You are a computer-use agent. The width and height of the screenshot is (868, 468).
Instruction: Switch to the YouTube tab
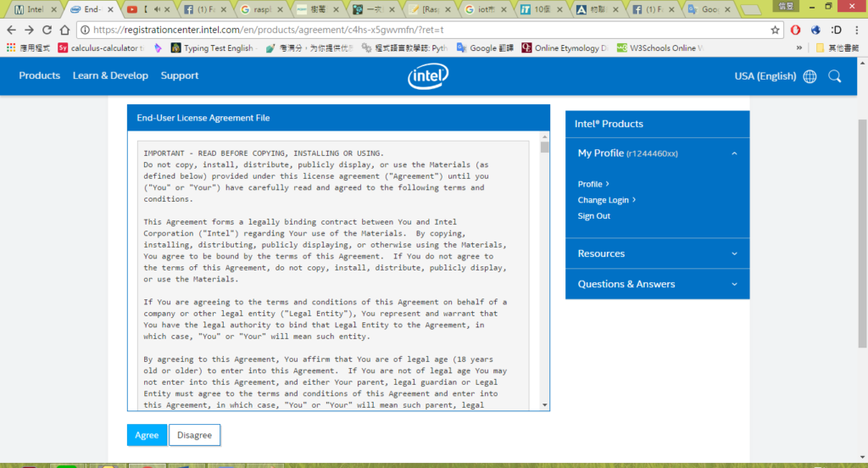point(148,9)
